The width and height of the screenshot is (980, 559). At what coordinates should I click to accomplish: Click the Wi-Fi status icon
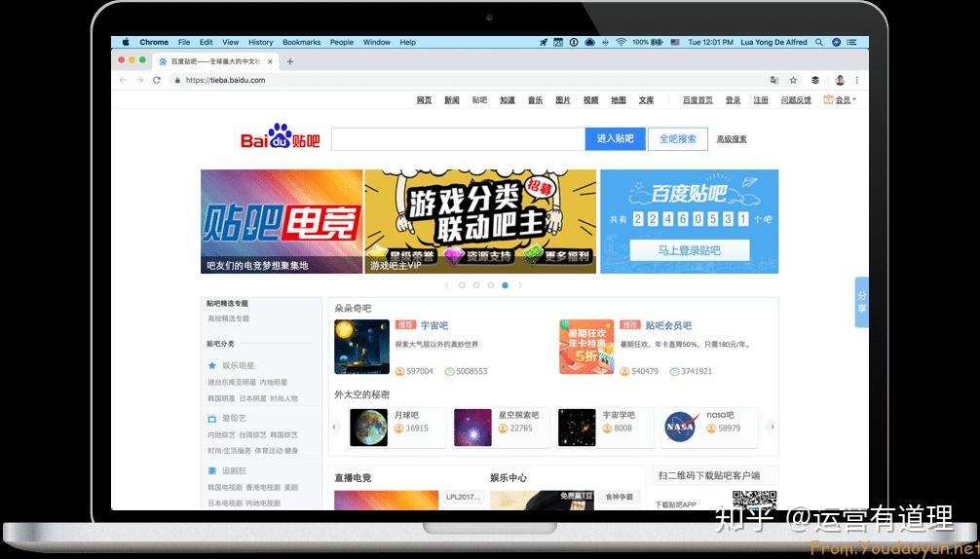pyautogui.click(x=621, y=43)
